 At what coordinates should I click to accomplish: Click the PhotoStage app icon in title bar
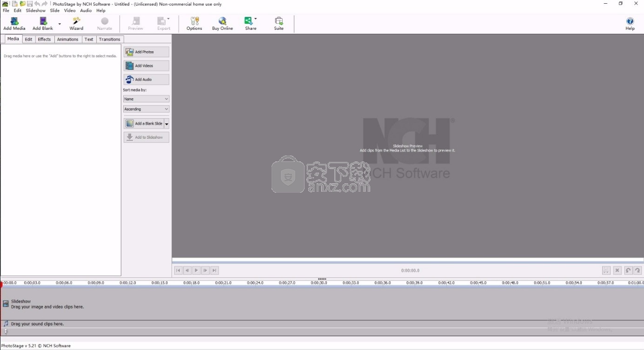click(5, 4)
